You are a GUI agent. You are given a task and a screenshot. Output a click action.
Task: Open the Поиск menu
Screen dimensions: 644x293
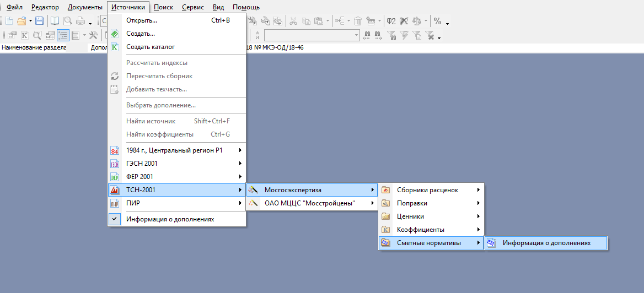163,7
